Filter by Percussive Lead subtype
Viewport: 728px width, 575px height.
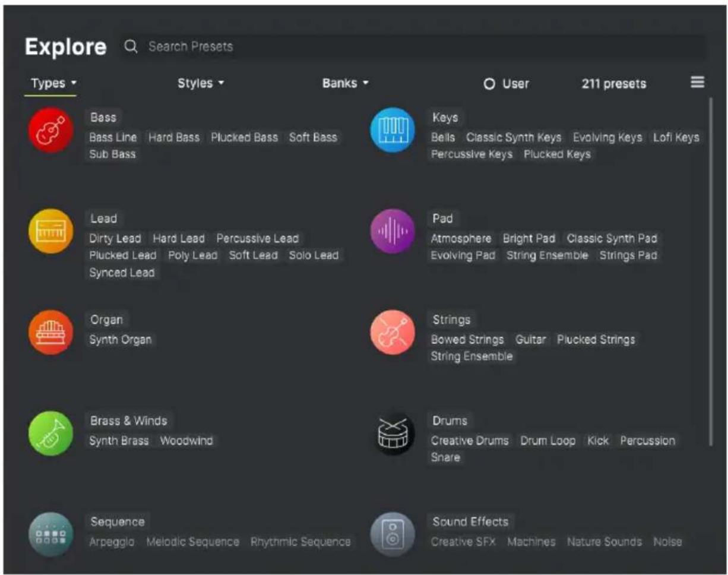point(258,239)
